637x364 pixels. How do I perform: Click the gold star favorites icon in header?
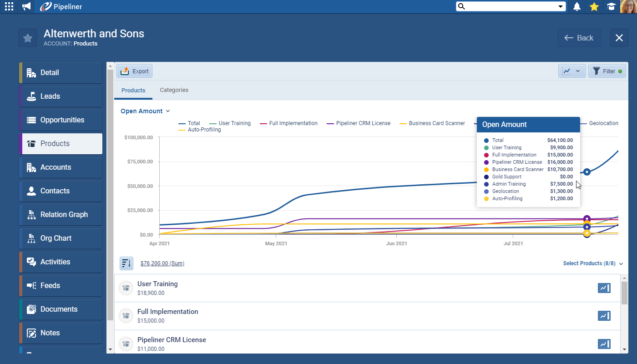tap(594, 6)
